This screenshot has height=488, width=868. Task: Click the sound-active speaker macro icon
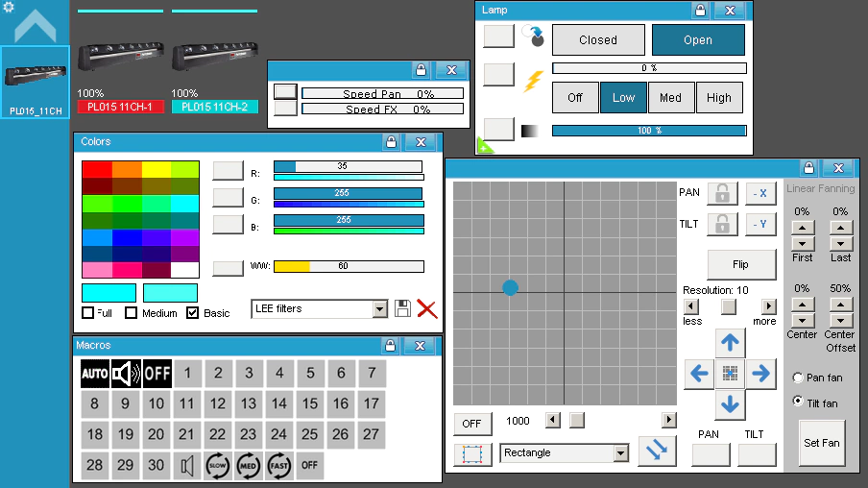coord(126,374)
